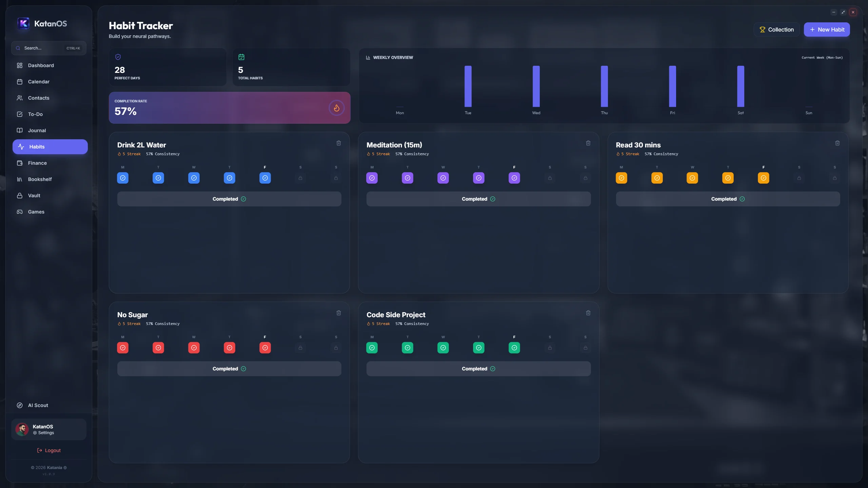Open the Collection view
Screen dimensions: 868x488
click(x=776, y=29)
